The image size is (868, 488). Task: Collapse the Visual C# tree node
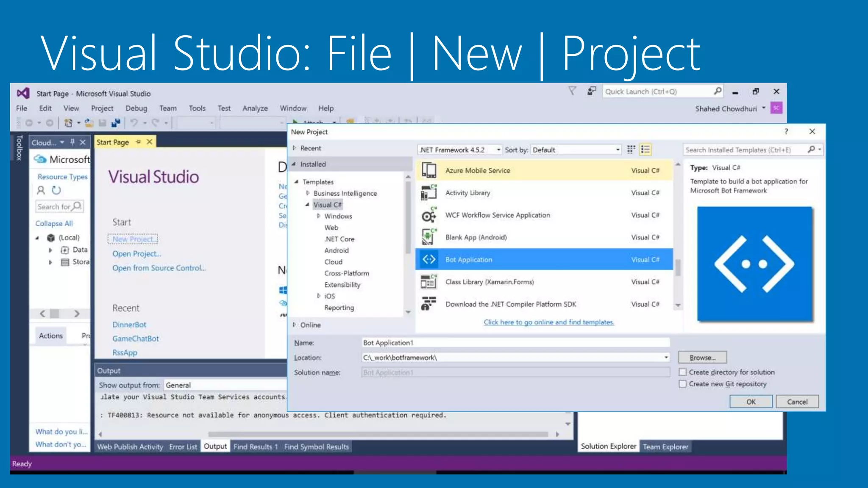307,205
